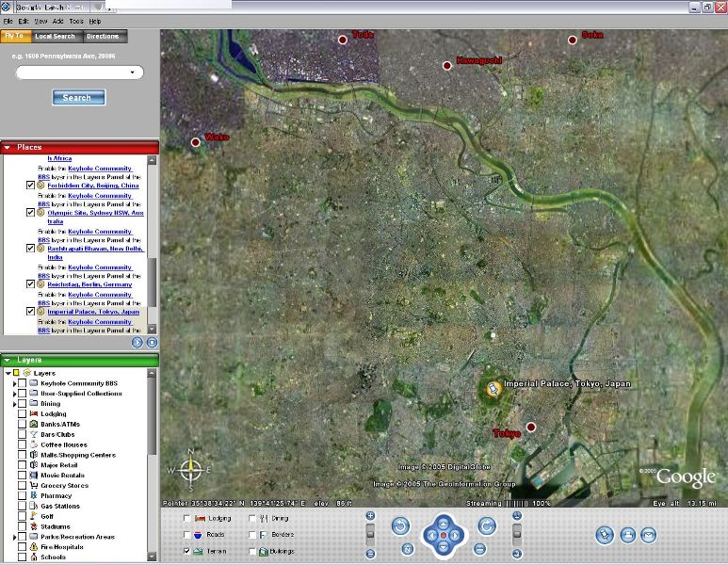728x565 pixels.
Task: Open Reichstag, Berlin, Germany link
Action: click(x=89, y=284)
